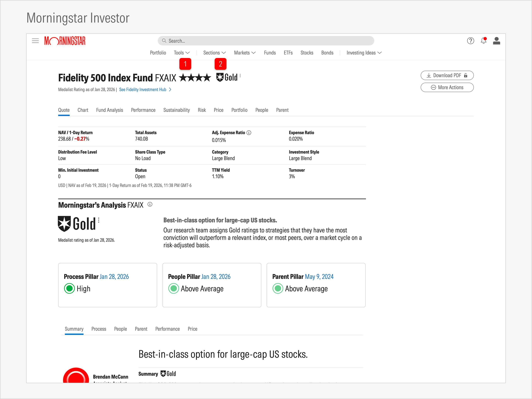Click Gold badge next to Summary heading
This screenshot has width=532, height=399.
click(x=168, y=374)
